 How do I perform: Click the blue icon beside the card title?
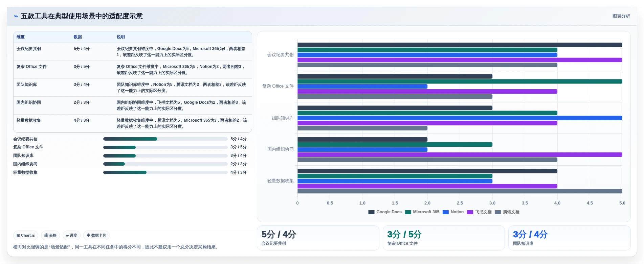point(16,16)
